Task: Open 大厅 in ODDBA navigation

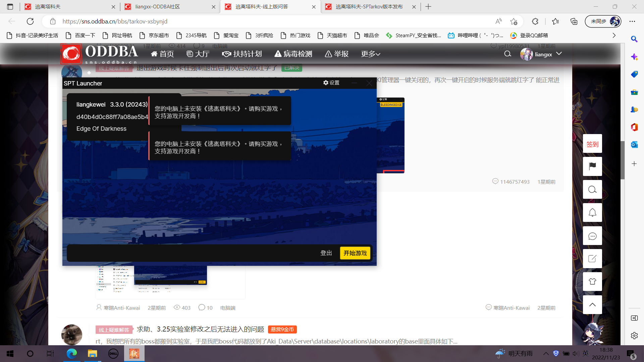Action: tap(198, 54)
